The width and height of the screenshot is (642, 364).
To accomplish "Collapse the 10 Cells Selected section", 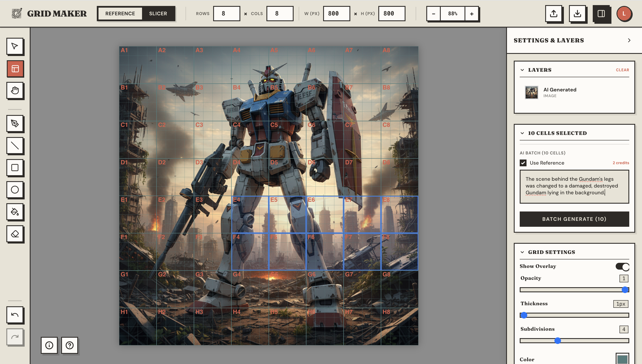I will click(522, 133).
